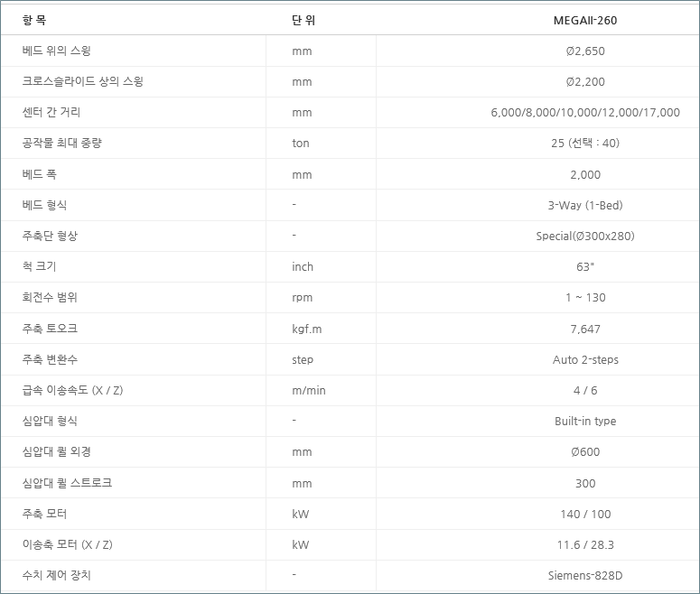Select the Built-in type value
Screen dimensions: 700x594
click(x=585, y=422)
